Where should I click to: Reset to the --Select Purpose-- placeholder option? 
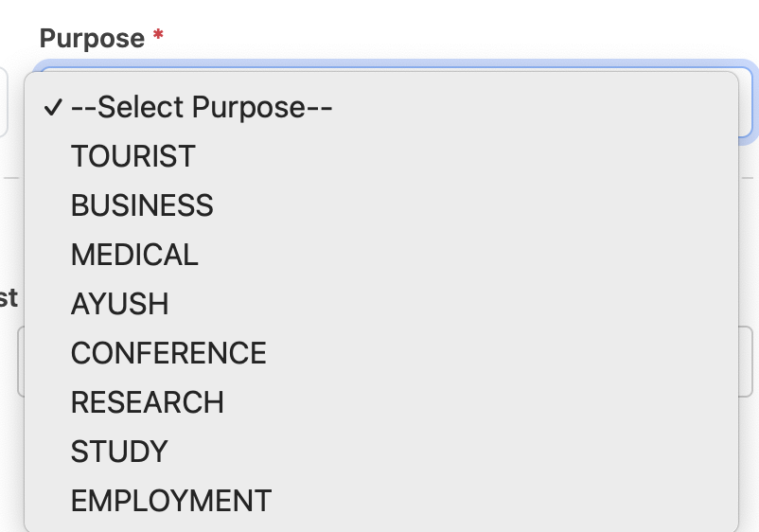[x=202, y=107]
